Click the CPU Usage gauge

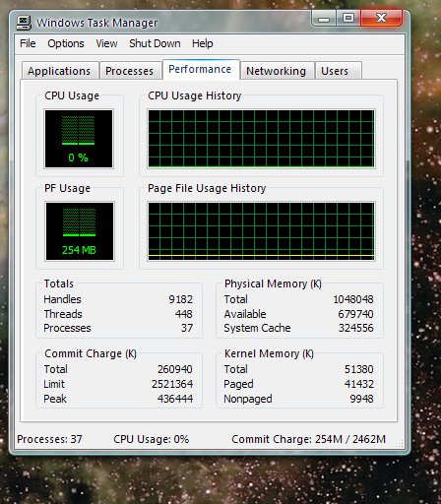click(x=79, y=139)
